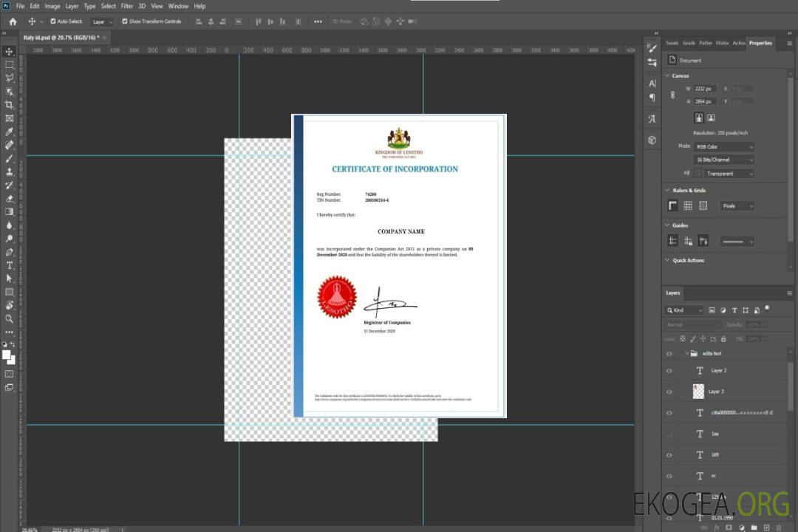The height and width of the screenshot is (532, 798).
Task: Hide the Layer 2 text layer
Action: click(669, 371)
